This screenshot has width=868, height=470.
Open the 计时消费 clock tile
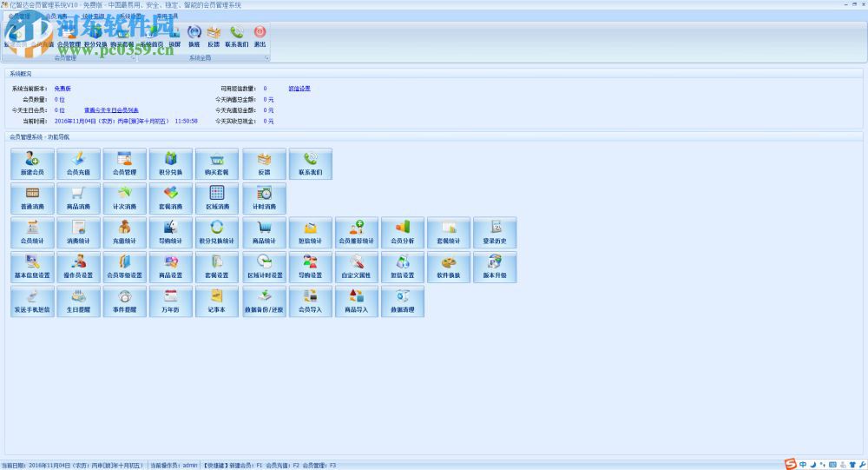(x=264, y=198)
